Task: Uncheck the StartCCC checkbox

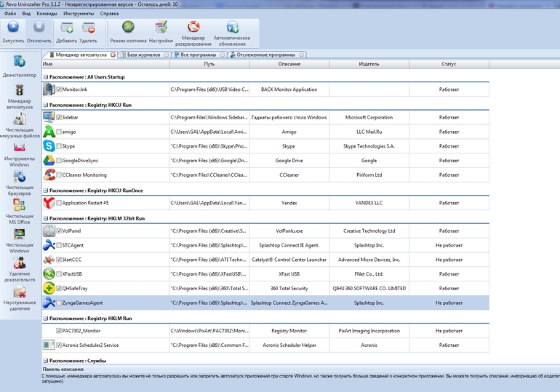Action: click(59, 260)
